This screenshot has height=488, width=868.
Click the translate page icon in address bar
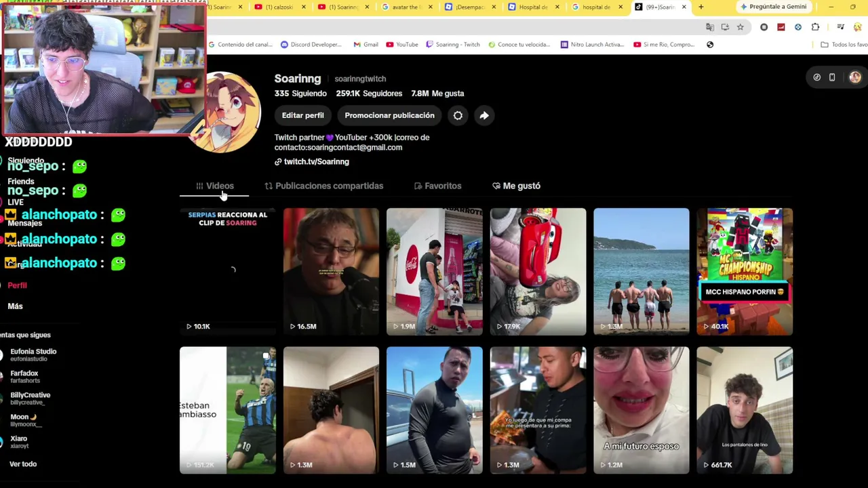click(710, 27)
